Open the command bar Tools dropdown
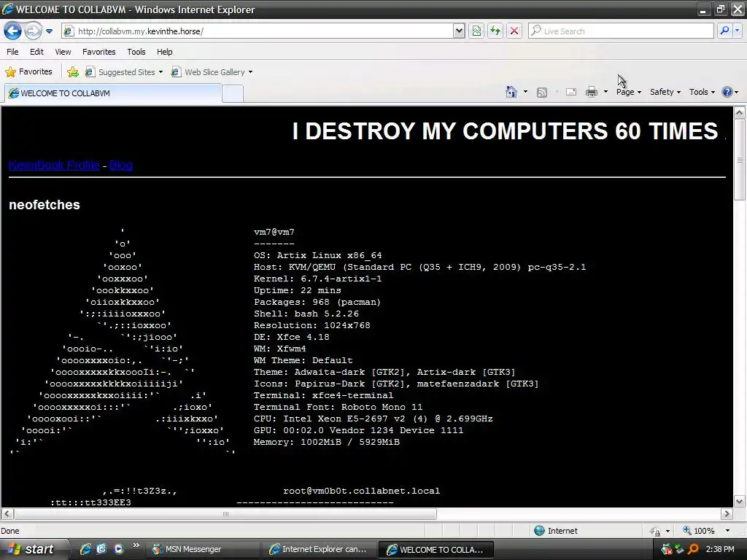Screen dimensions: 747x560 (702, 92)
